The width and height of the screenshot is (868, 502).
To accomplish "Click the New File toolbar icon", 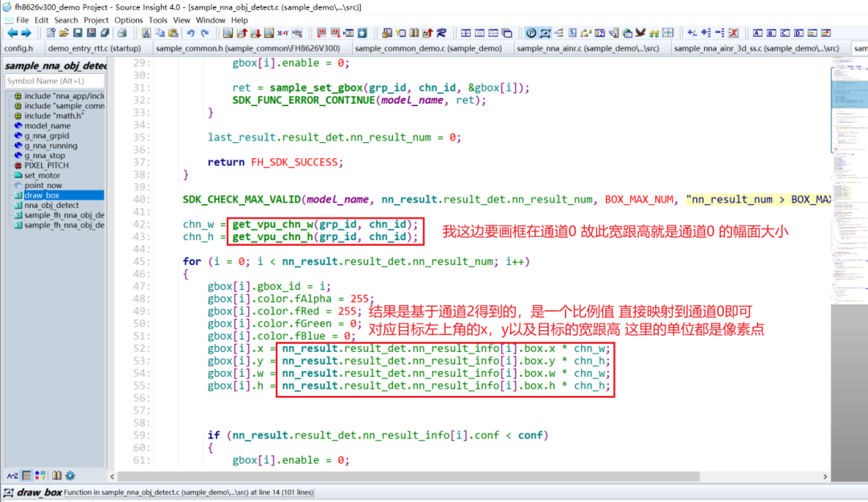I will click(x=51, y=33).
